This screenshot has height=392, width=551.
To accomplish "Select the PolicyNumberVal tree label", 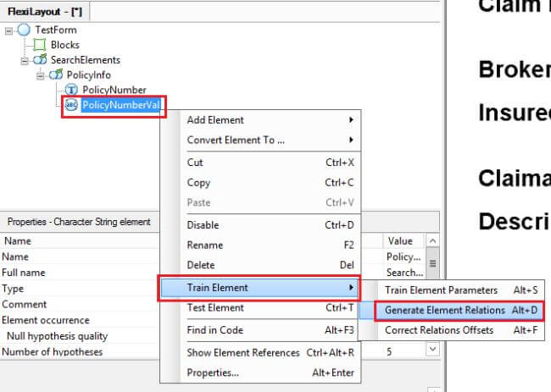I will pos(121,105).
